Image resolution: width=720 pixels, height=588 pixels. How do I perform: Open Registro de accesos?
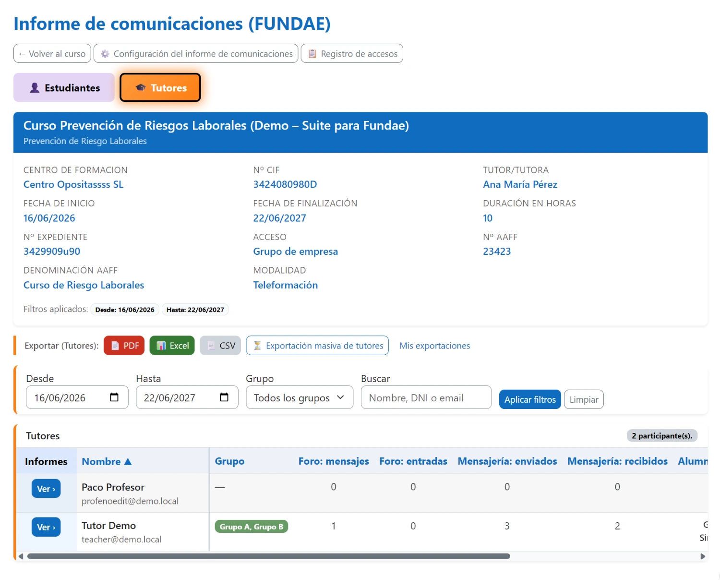(352, 54)
